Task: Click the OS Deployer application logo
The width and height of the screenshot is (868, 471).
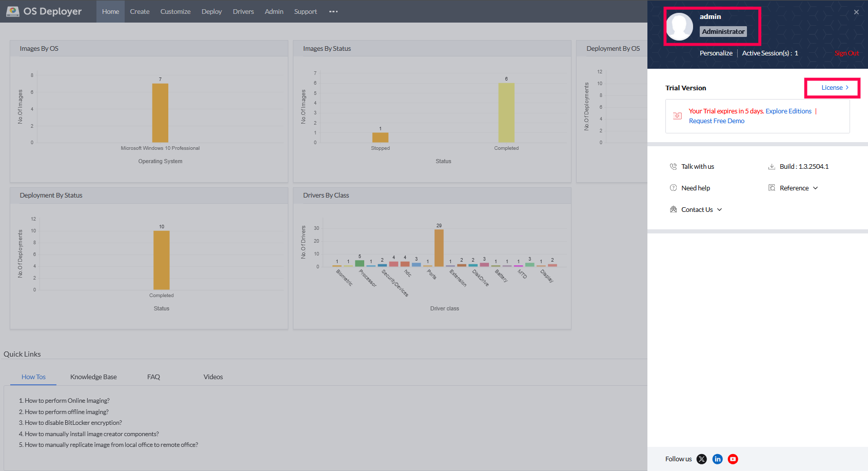Action: [x=44, y=11]
